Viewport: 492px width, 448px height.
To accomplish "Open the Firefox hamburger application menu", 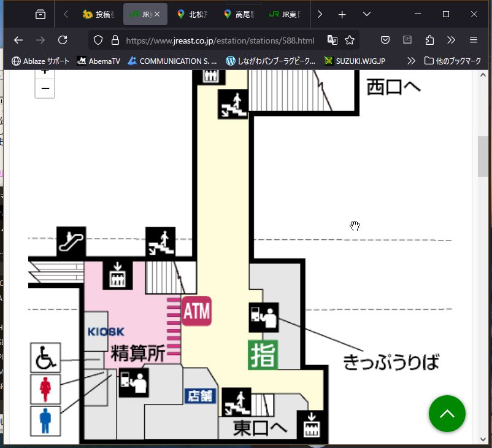I will tap(474, 40).
